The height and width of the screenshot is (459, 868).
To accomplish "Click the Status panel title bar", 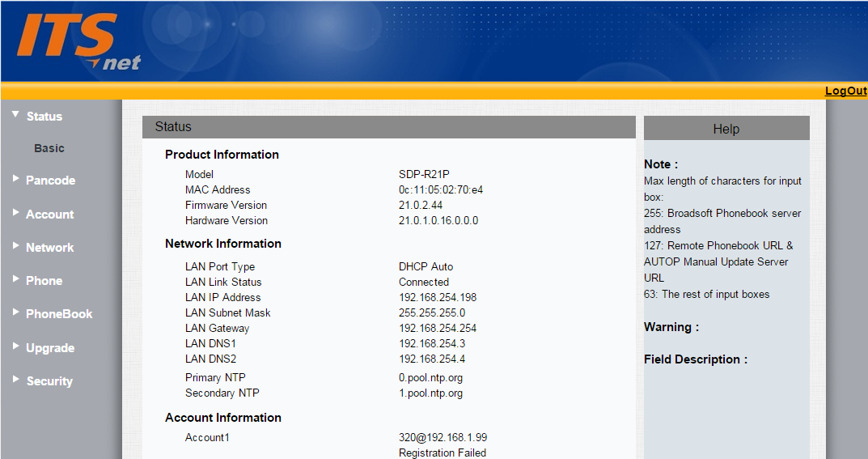I will (x=389, y=127).
